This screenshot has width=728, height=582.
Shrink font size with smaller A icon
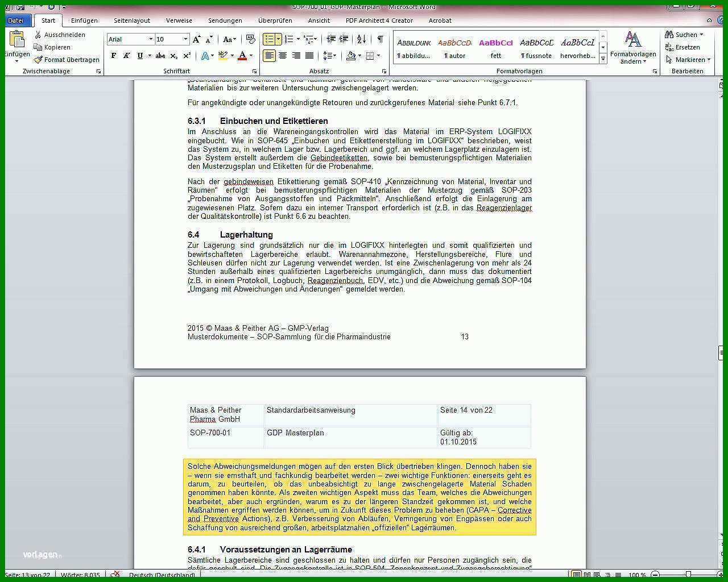(x=209, y=39)
